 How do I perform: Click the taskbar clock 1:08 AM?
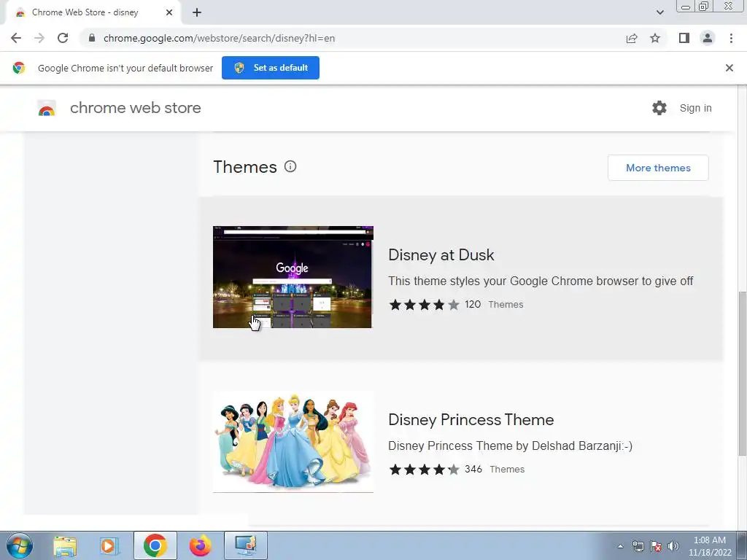pyautogui.click(x=709, y=540)
